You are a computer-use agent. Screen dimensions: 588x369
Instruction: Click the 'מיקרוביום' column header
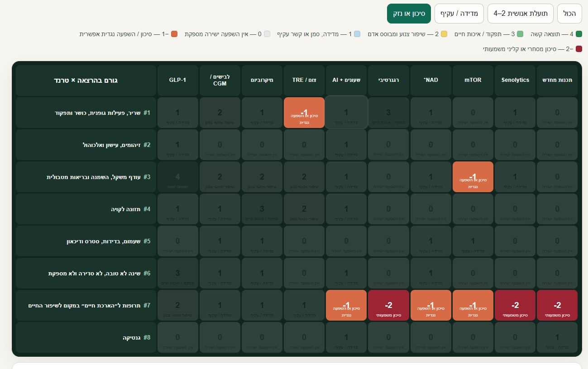point(262,80)
